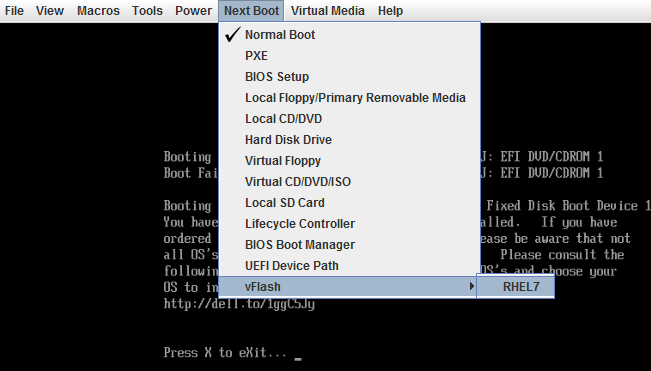Choose PXE as next boot device
Viewport: 651px width, 371px height.
coord(349,56)
